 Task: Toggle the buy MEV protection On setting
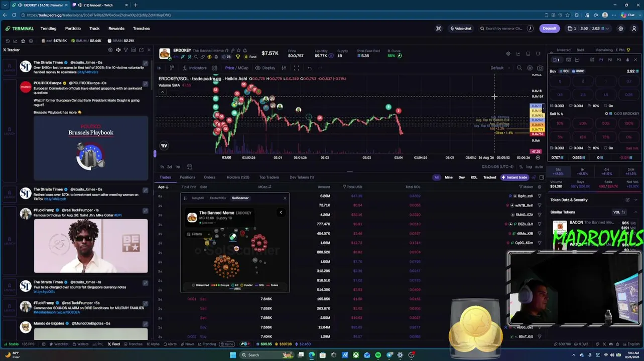pos(608,106)
